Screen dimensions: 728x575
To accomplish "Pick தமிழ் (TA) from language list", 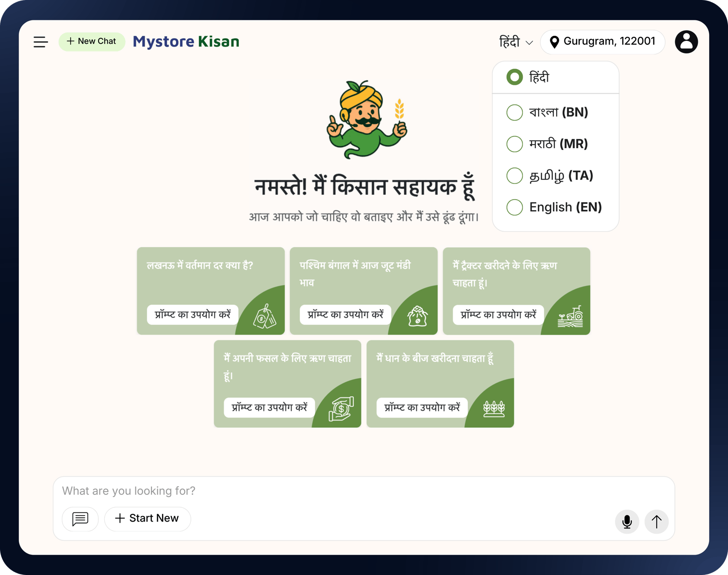I will tap(514, 176).
